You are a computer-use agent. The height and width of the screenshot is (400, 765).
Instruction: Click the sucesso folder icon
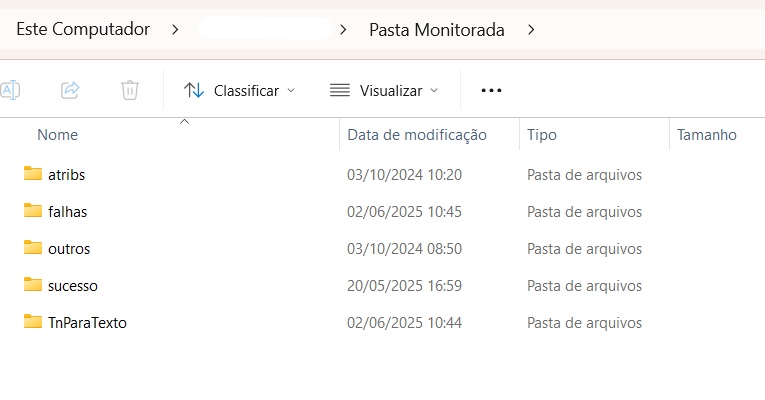(x=33, y=284)
